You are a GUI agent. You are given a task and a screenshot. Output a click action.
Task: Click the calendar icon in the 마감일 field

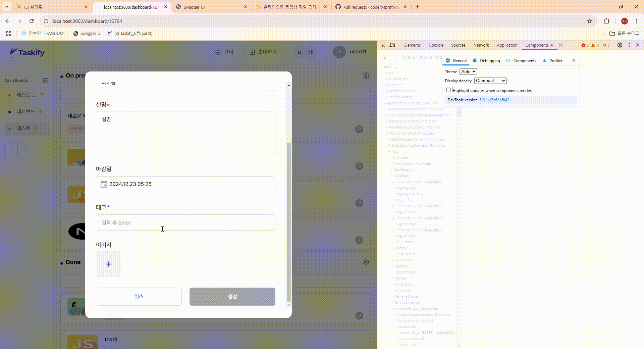point(104,184)
